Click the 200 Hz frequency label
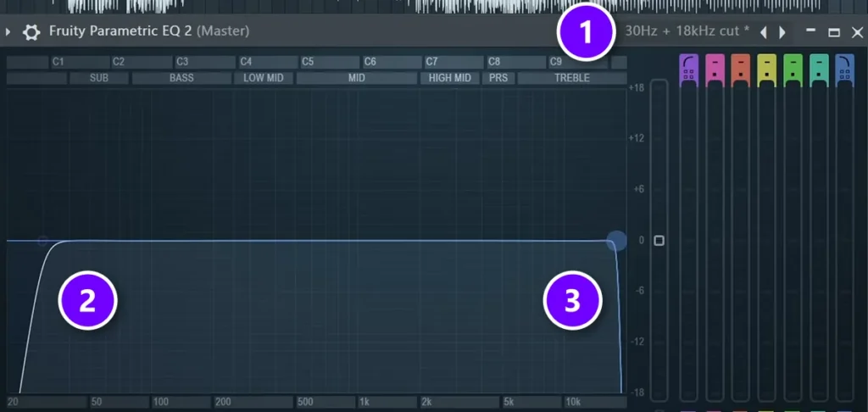The height and width of the screenshot is (412, 868). 224,403
